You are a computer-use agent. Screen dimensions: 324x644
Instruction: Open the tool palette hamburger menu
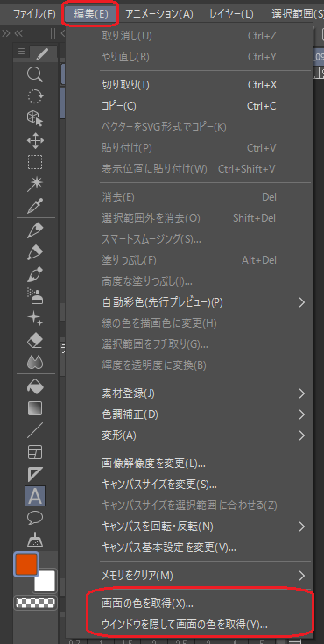tap(21, 52)
